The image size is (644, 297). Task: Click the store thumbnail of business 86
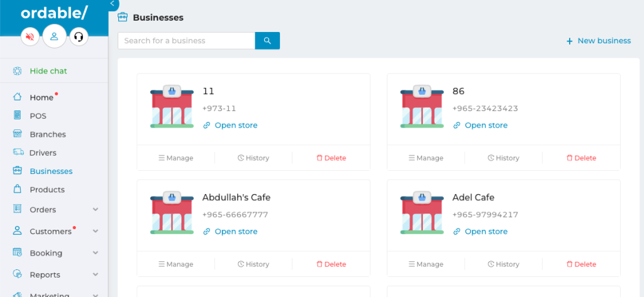[x=422, y=107]
